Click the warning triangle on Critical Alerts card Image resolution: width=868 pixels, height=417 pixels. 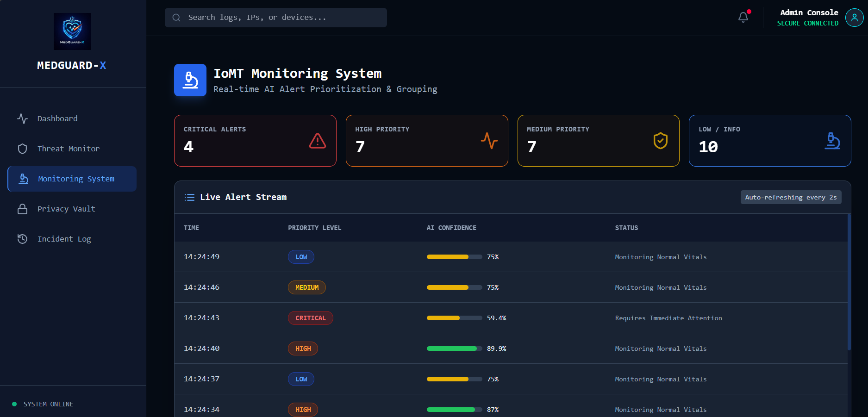[x=317, y=142]
